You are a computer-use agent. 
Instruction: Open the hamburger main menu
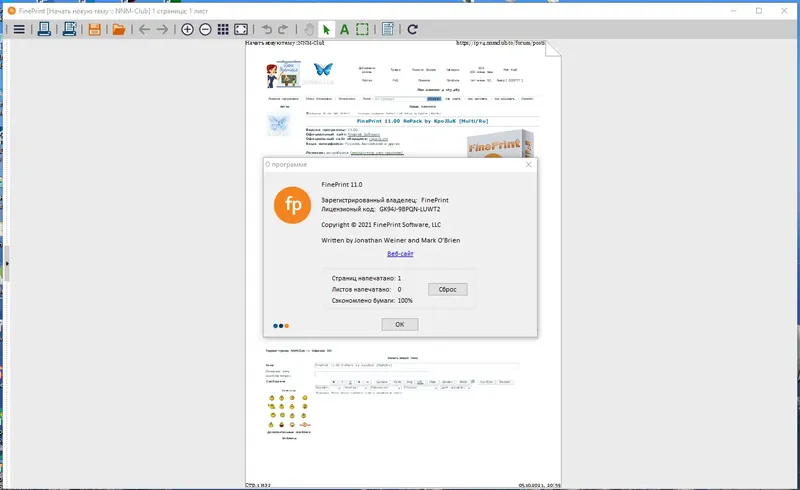tap(19, 30)
